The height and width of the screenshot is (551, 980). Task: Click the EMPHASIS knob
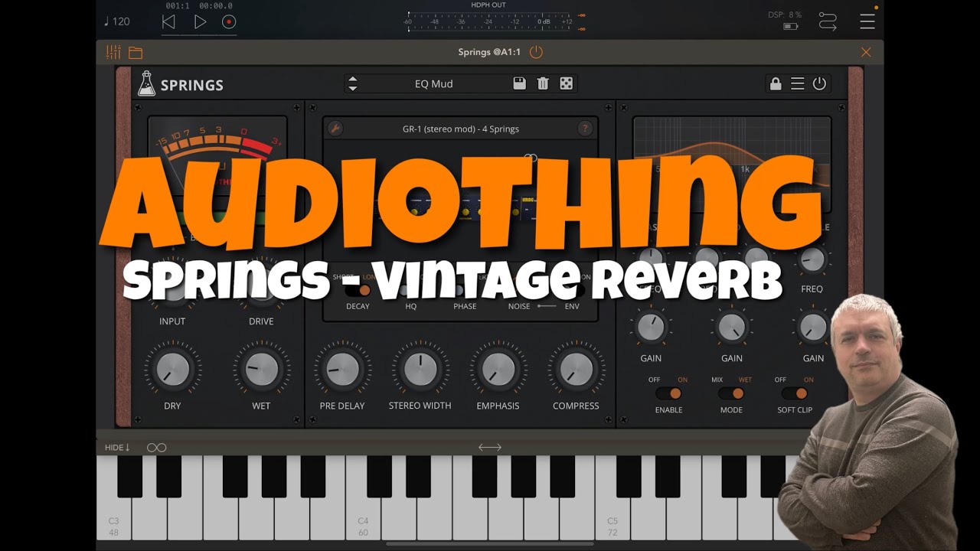pyautogui.click(x=498, y=370)
